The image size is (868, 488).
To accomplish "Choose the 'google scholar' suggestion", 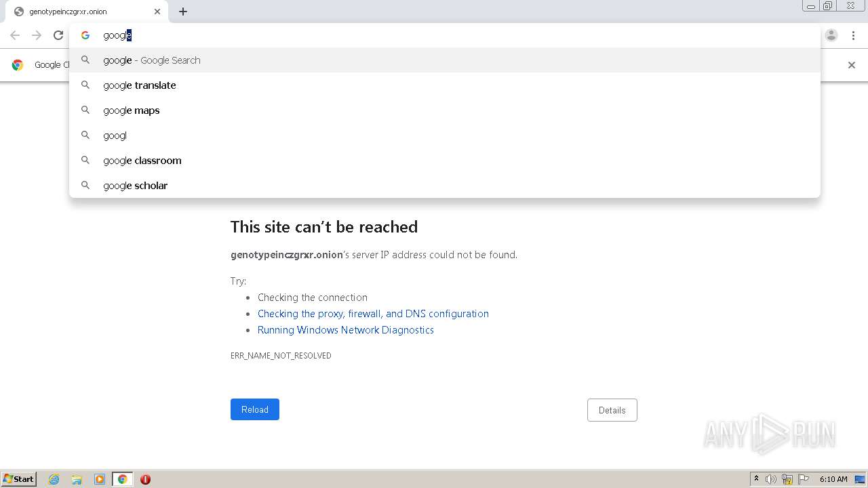I will (x=445, y=186).
